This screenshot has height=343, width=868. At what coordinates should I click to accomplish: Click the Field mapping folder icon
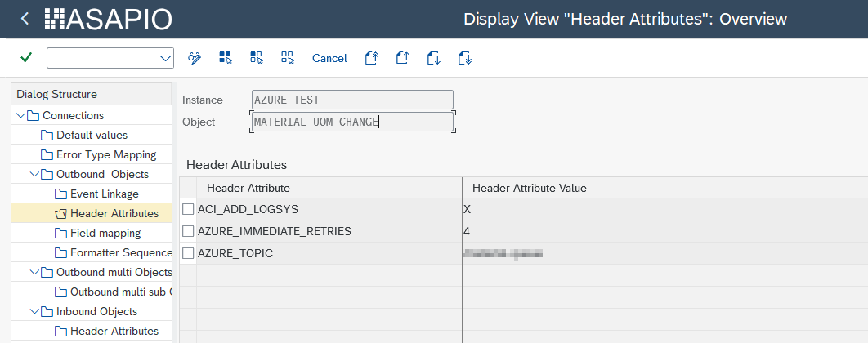point(61,233)
